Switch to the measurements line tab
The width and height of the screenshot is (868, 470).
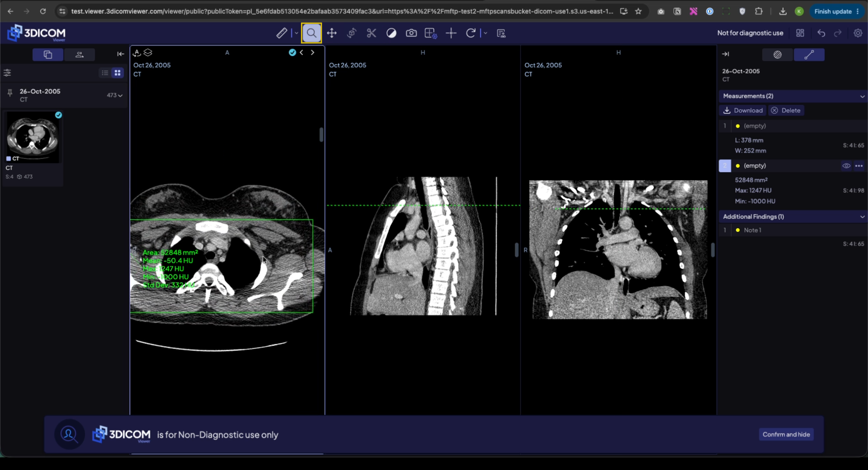coord(809,55)
